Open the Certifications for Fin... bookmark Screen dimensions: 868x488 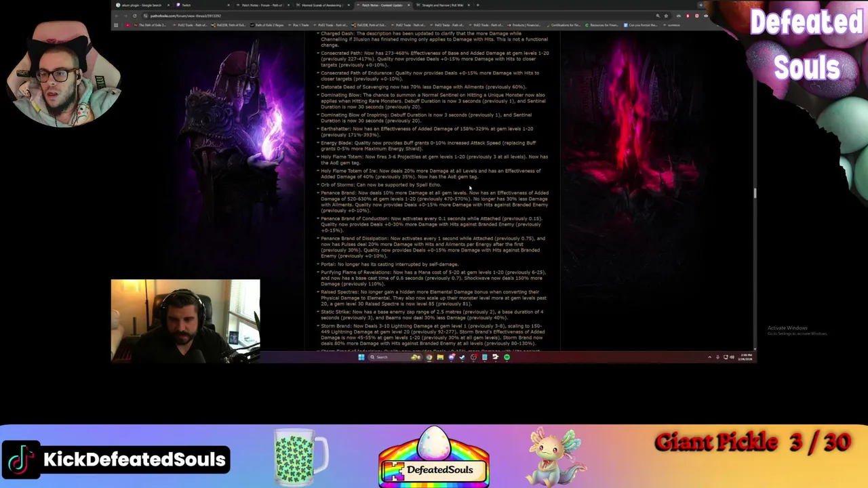coord(564,25)
